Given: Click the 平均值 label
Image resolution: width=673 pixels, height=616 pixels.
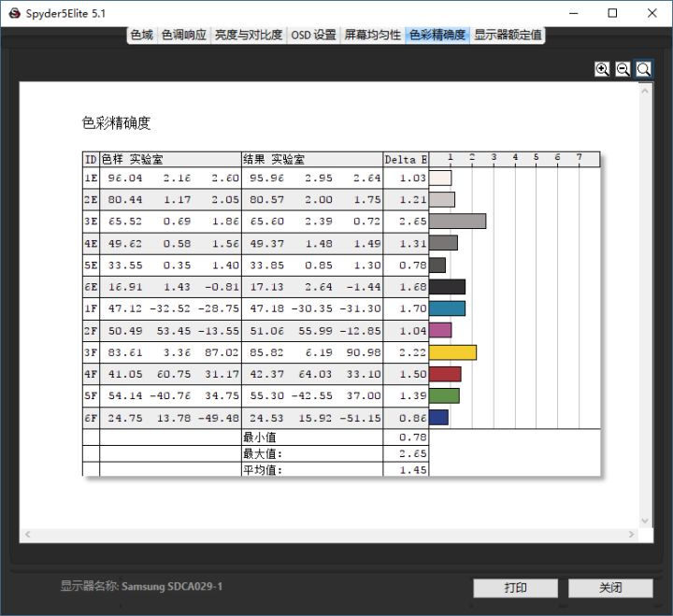Looking at the screenshot, I should pyautogui.click(x=263, y=470).
